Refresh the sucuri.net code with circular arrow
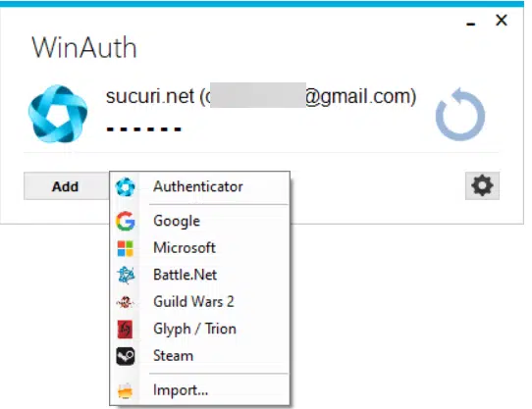This screenshot has width=532, height=409. pos(460,114)
